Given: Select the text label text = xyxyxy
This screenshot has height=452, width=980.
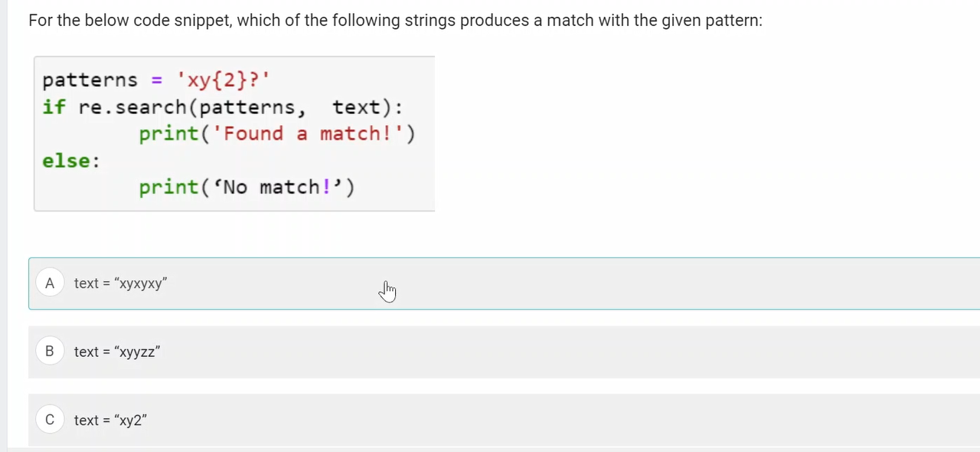Looking at the screenshot, I should [x=120, y=283].
